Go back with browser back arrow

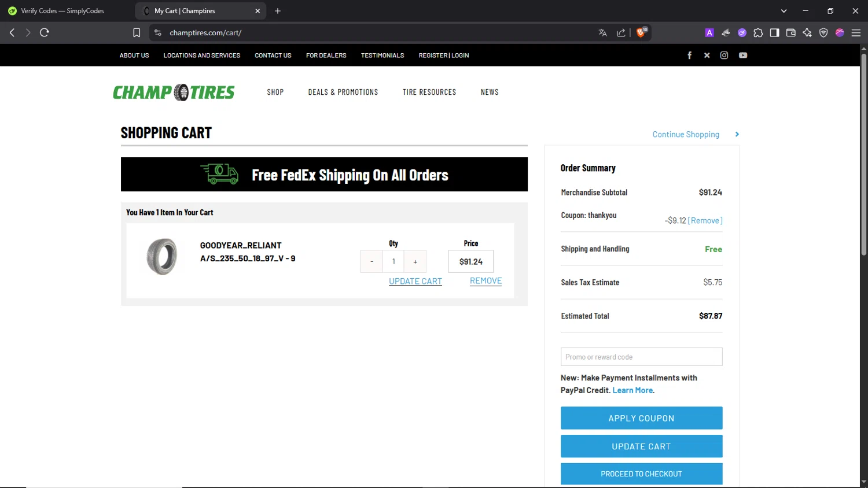[12, 33]
